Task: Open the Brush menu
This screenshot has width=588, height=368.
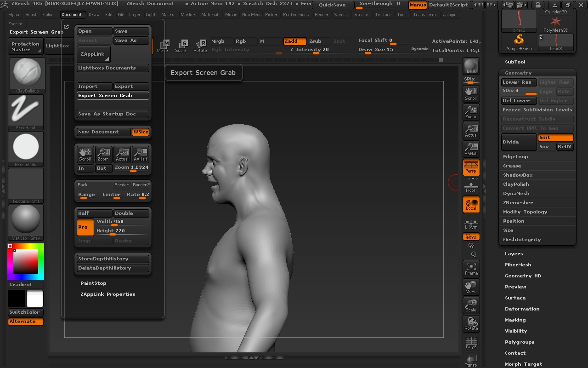Action: 31,14
